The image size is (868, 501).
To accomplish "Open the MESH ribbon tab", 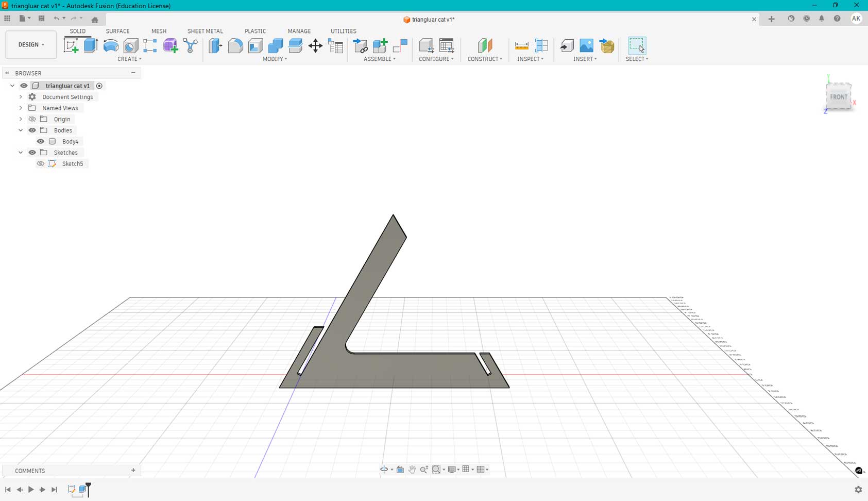I will pos(159,31).
